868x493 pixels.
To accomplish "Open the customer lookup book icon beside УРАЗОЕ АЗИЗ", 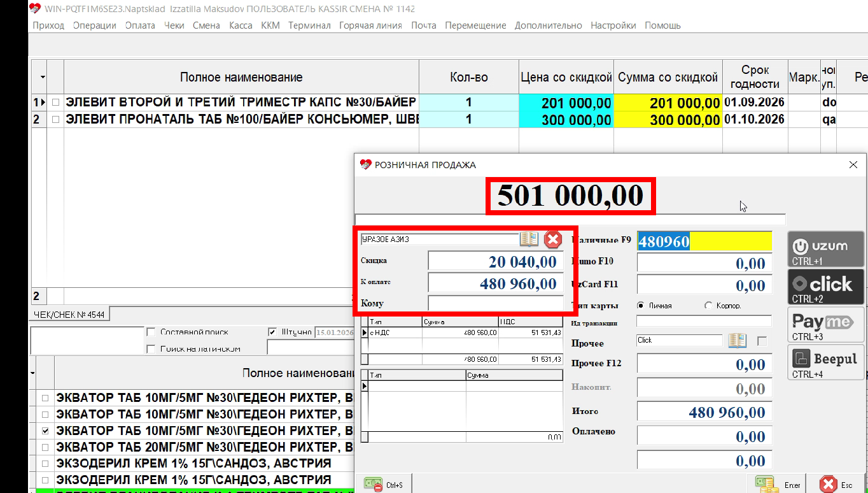I will click(529, 239).
